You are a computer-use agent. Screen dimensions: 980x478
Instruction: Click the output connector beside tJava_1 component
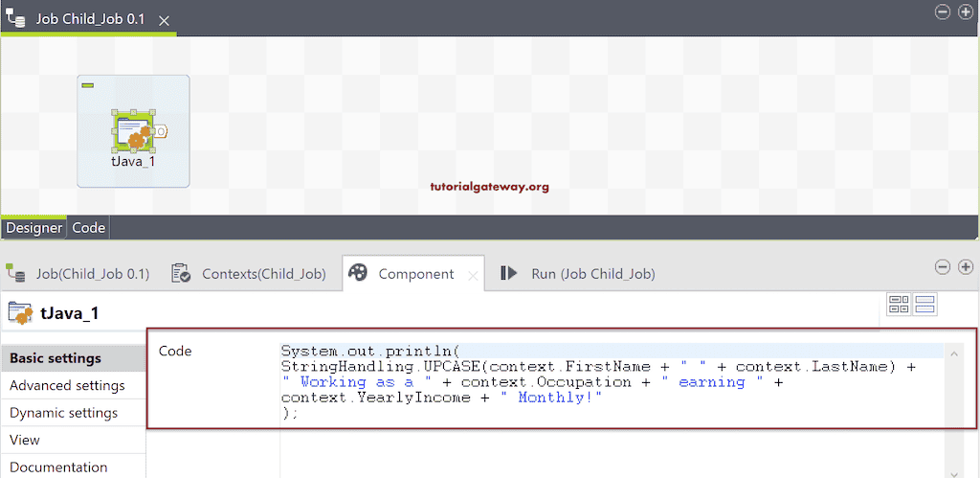click(x=162, y=130)
